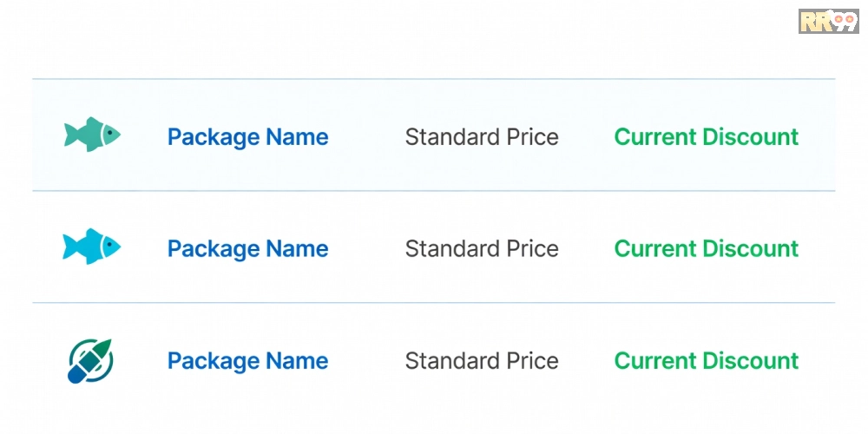Click the divider between the two fish rows
This screenshot has height=434, width=868.
pos(434,191)
